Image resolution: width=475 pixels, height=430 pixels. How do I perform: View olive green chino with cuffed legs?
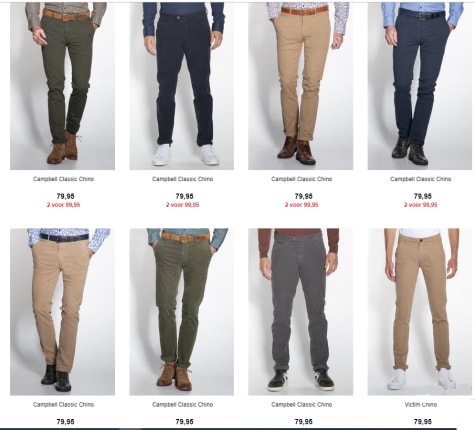coord(182,312)
